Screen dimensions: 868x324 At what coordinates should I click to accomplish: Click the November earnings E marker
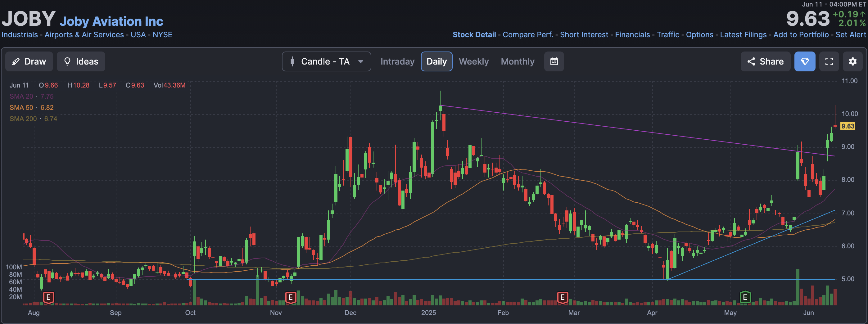click(291, 297)
